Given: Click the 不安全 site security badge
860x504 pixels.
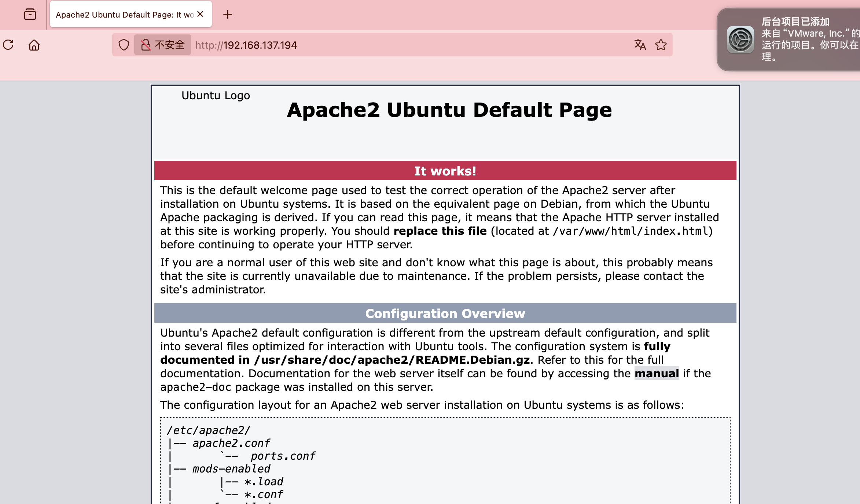Looking at the screenshot, I should 162,45.
